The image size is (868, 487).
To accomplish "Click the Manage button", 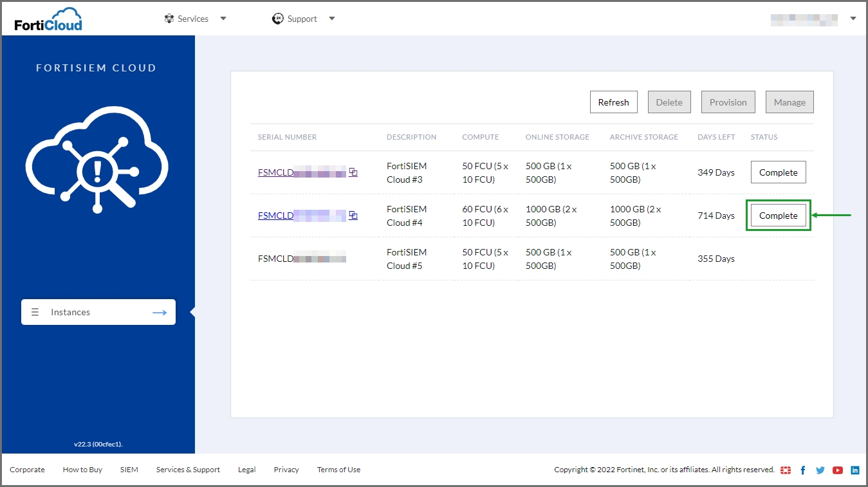I will pos(790,102).
